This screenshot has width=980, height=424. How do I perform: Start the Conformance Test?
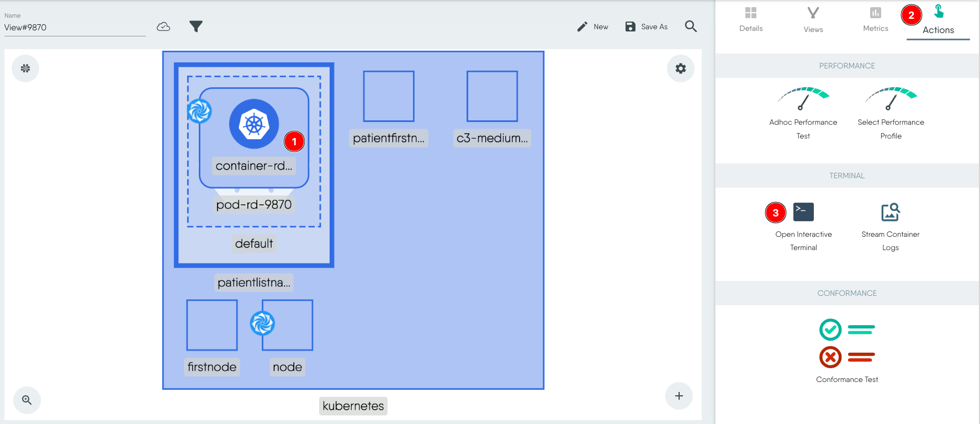(x=847, y=343)
